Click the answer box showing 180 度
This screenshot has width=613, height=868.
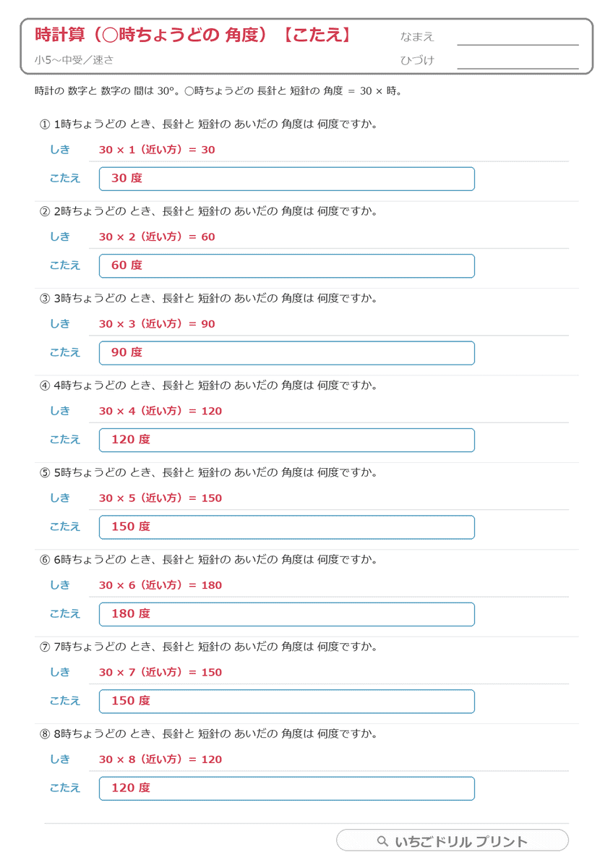(x=287, y=614)
